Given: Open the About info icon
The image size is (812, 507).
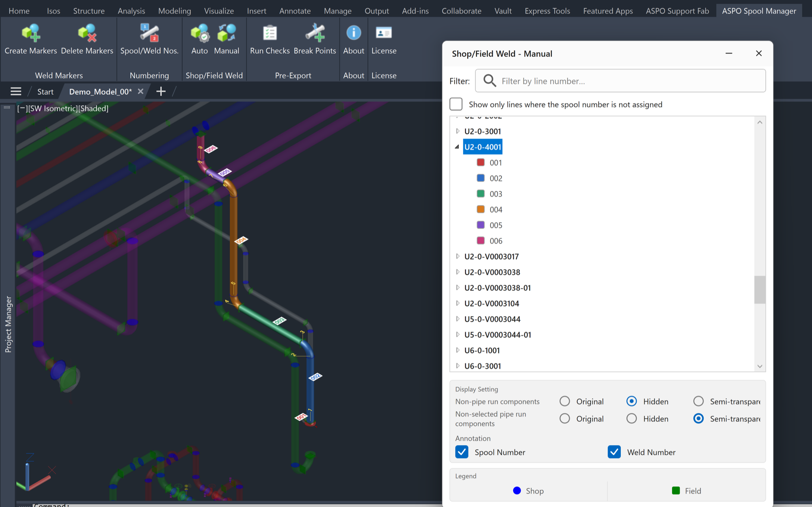Looking at the screenshot, I should point(354,32).
